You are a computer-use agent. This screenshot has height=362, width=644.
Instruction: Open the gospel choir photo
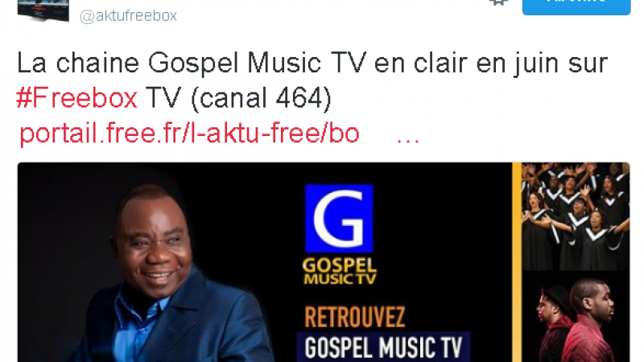pos(576,216)
